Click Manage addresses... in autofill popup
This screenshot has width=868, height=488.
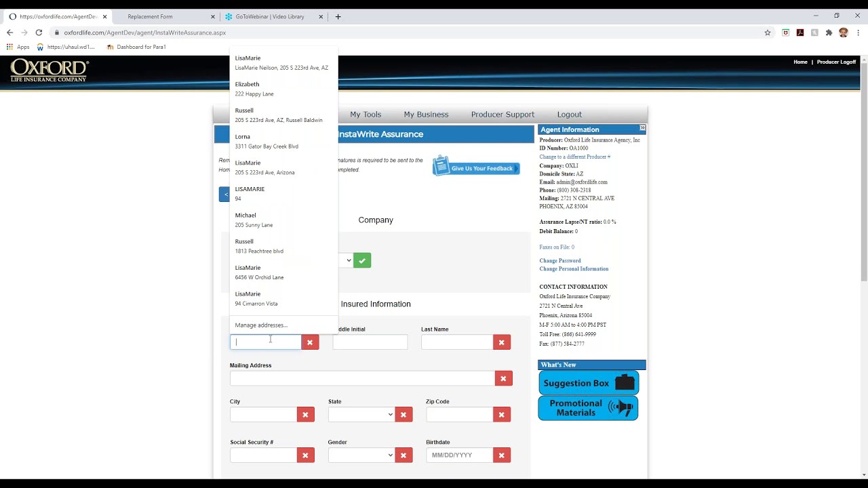coord(261,325)
